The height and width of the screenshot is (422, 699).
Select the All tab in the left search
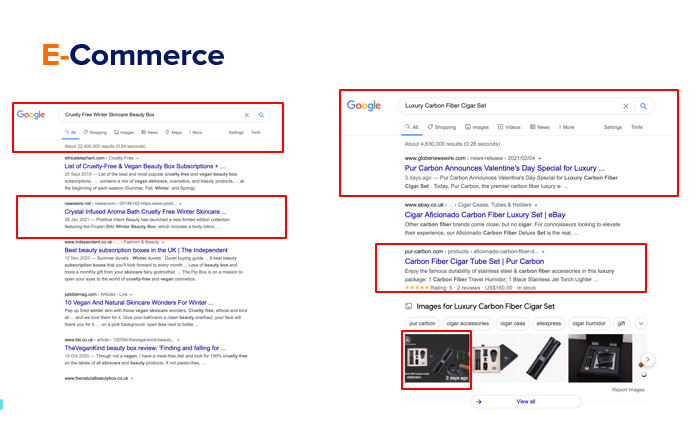(x=70, y=132)
